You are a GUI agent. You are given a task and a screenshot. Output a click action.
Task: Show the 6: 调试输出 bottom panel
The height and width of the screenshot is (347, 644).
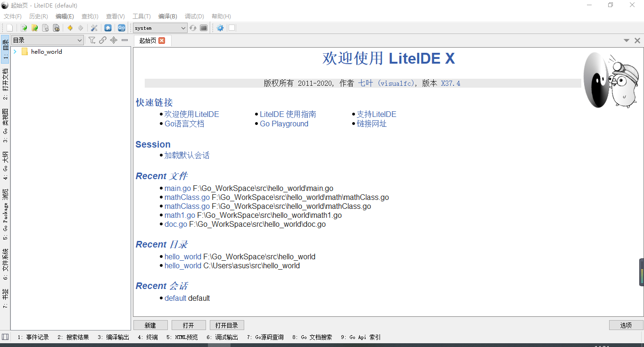click(x=222, y=337)
